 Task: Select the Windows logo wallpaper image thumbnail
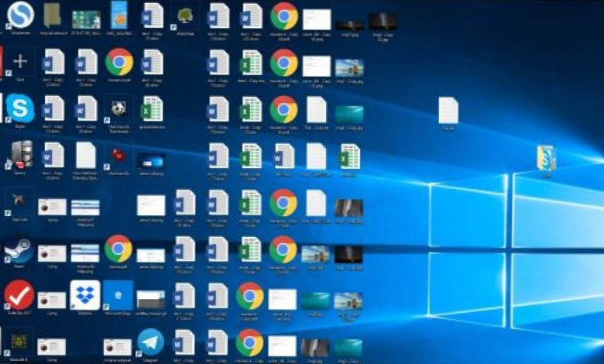150,160
